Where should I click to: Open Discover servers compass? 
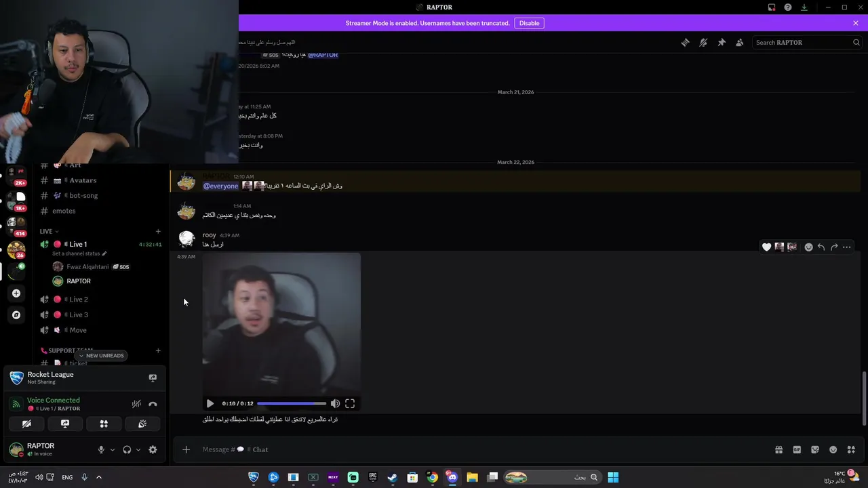(x=16, y=315)
